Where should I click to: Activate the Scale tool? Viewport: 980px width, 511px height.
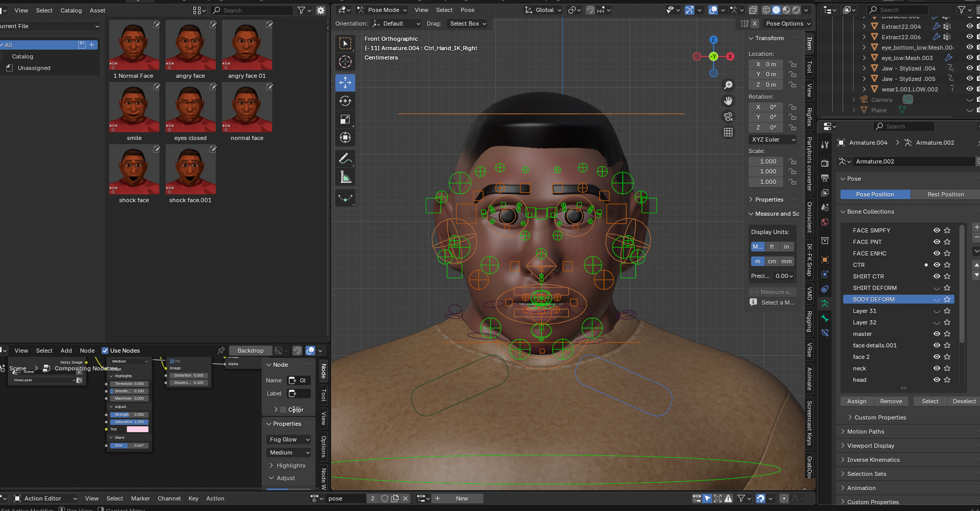[345, 119]
